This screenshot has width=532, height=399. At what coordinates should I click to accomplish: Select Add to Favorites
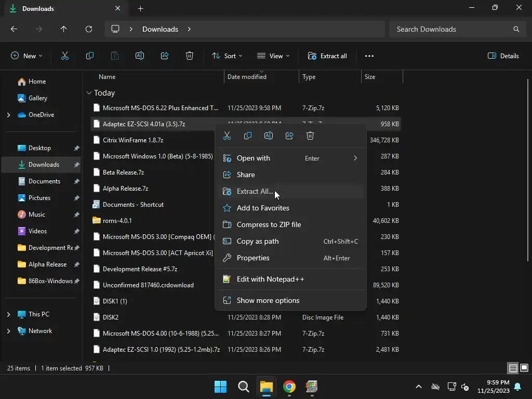(291, 208)
